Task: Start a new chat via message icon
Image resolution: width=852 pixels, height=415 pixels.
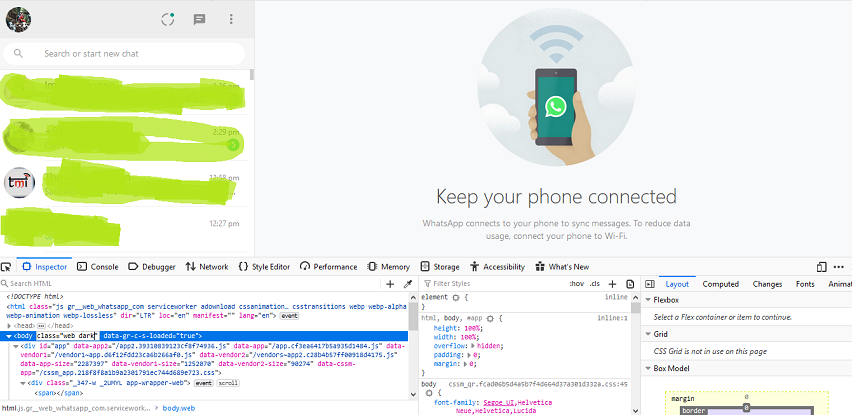Action: coord(199,20)
